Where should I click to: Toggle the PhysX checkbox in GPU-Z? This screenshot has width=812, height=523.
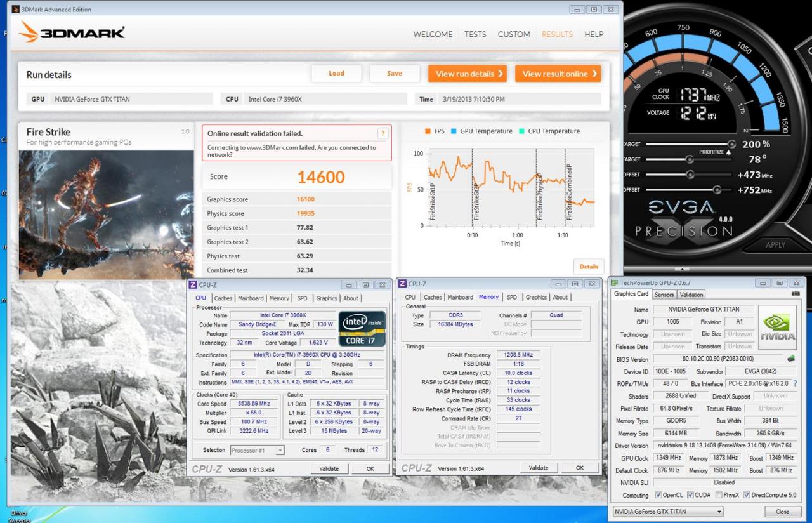pyautogui.click(x=717, y=495)
